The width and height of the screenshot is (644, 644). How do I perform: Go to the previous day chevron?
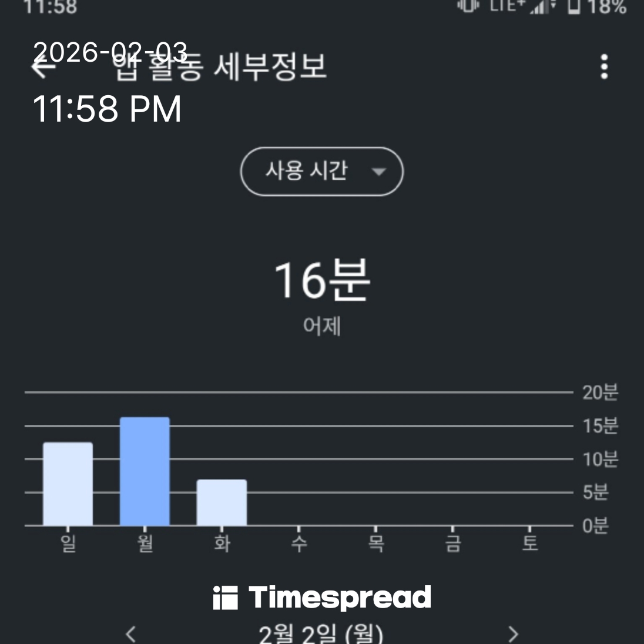tap(131, 634)
